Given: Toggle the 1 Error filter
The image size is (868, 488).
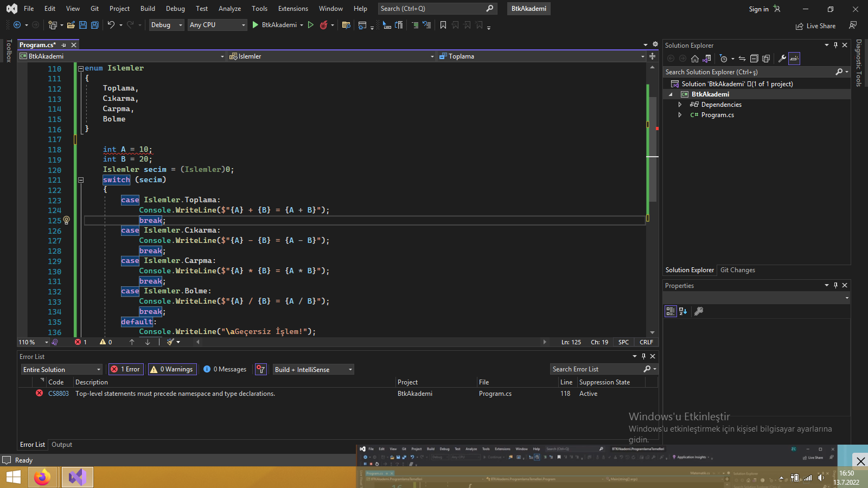Looking at the screenshot, I should tap(126, 369).
